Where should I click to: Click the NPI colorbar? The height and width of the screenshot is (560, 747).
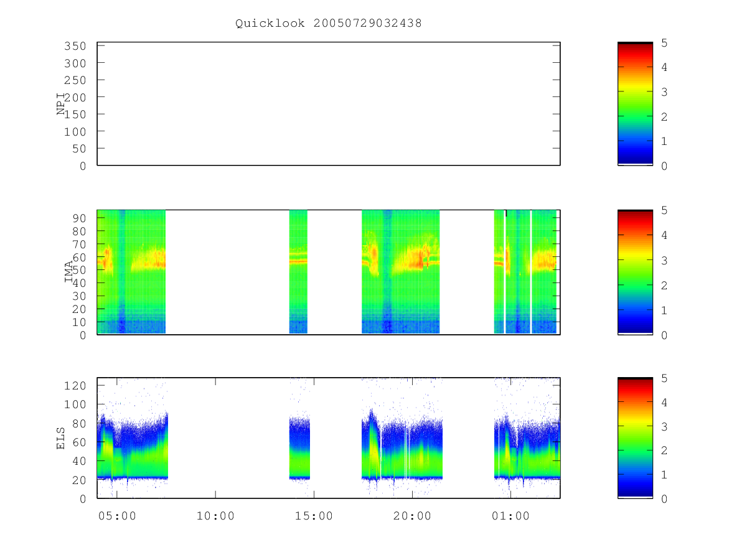tap(635, 104)
